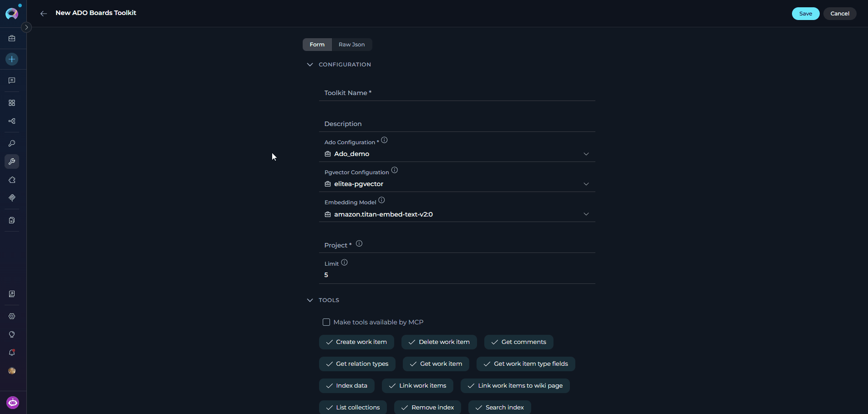868x414 pixels.
Task: Toggle Link work items to wiki page
Action: coord(515,386)
